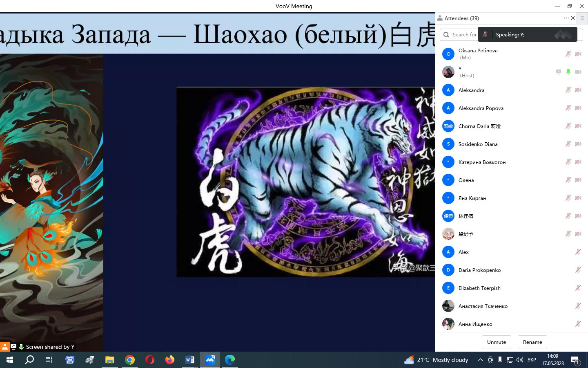Click Sosidenko Diana's camera-off icon
Viewport: 588px width, 368px height.
tap(578, 144)
